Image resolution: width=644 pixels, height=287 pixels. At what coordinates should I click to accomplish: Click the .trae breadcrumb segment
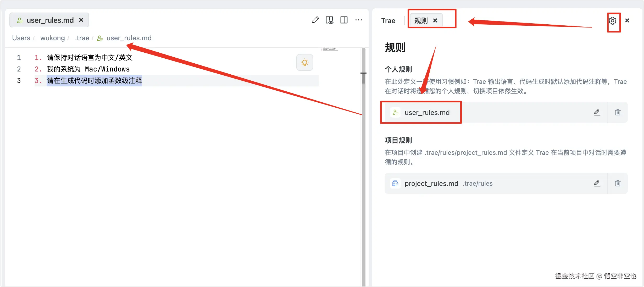click(x=82, y=38)
